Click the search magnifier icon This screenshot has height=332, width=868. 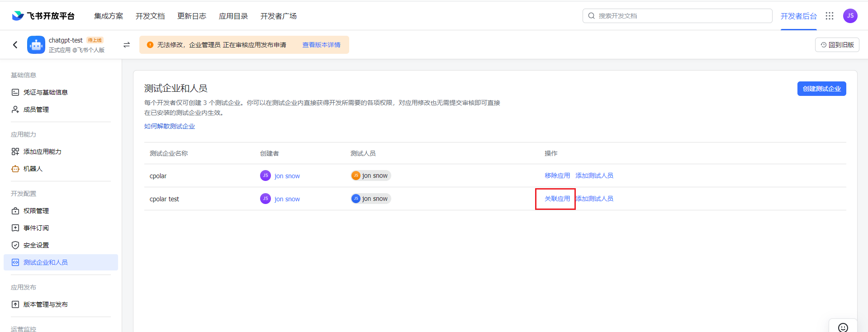tap(591, 16)
